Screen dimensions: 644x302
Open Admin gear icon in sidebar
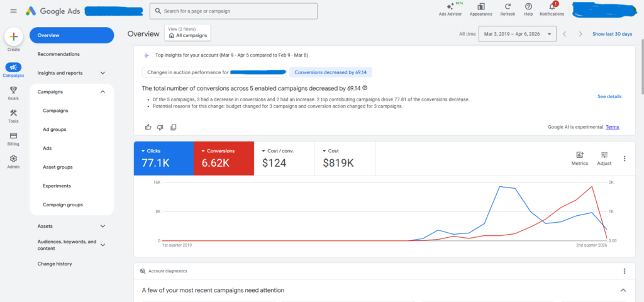[x=13, y=160]
